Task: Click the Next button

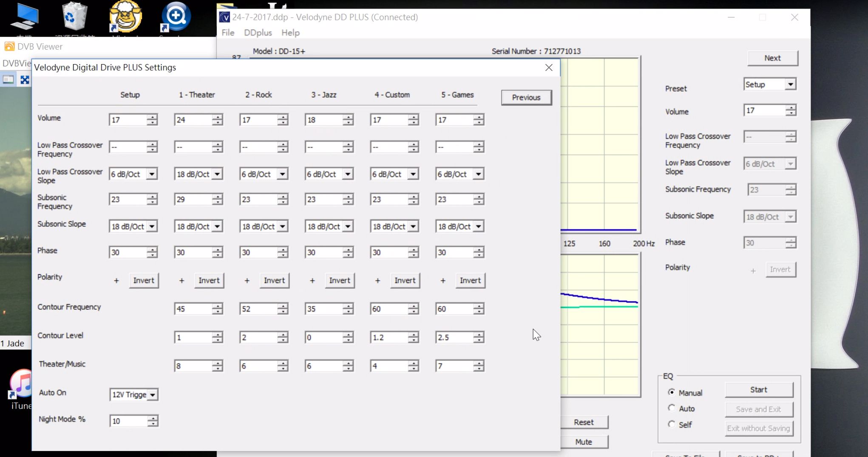Action: point(772,58)
